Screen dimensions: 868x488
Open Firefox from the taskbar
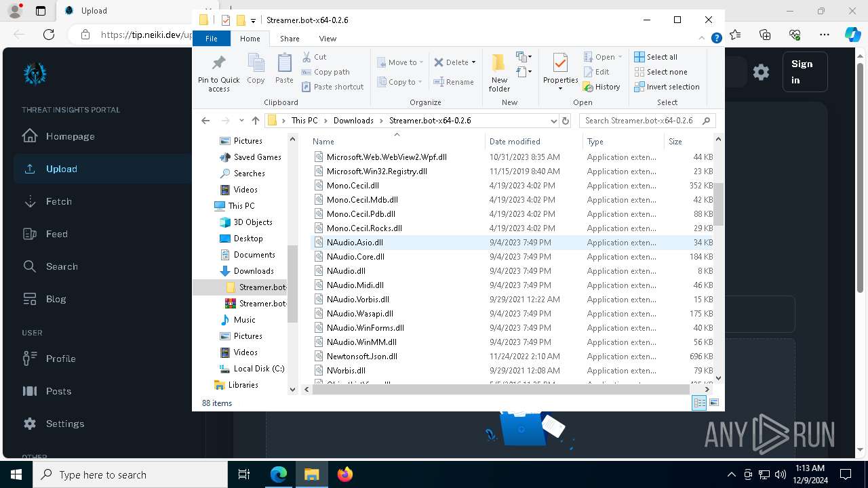tap(344, 474)
